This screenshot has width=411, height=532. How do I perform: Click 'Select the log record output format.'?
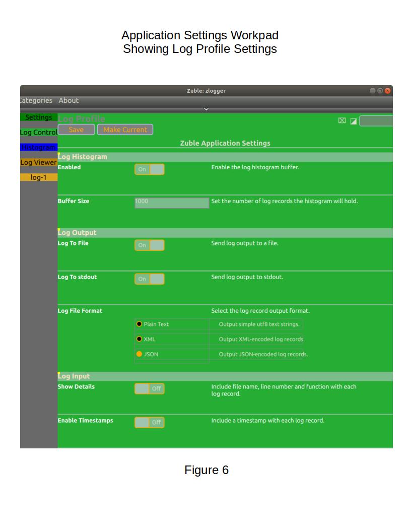click(260, 311)
